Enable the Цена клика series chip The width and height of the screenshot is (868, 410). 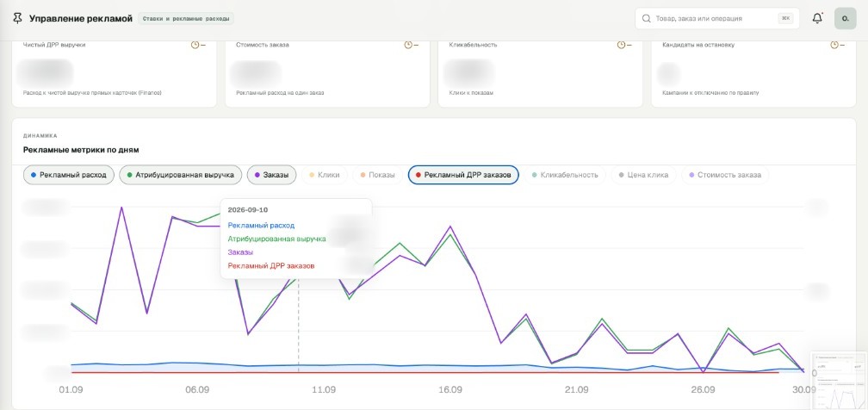[x=644, y=175]
